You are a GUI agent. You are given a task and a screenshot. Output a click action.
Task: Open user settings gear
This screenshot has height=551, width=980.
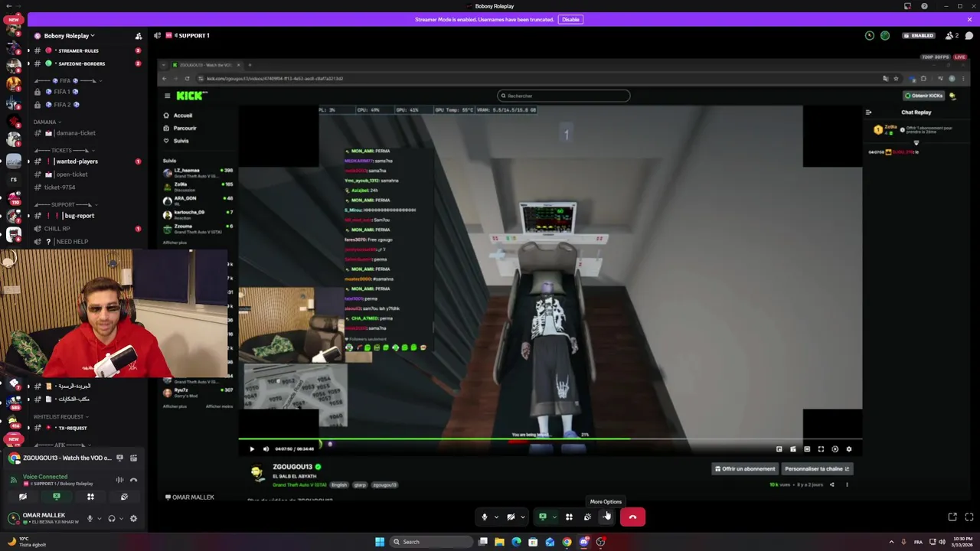coord(133,518)
